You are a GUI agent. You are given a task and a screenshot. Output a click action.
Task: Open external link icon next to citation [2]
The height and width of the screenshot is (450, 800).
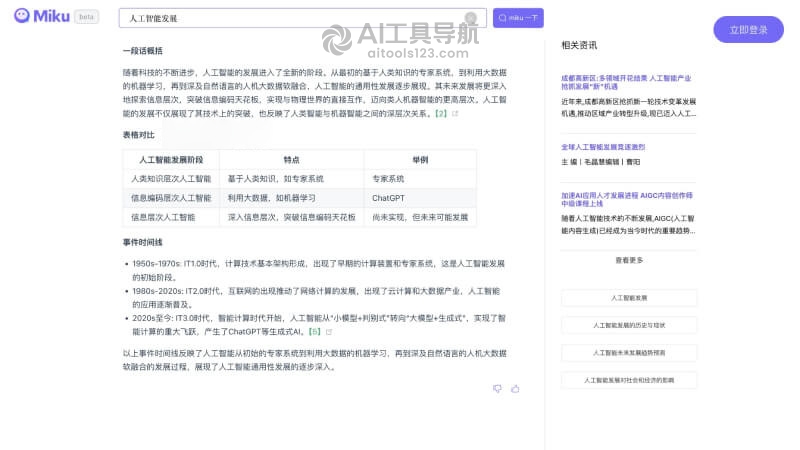tap(455, 113)
